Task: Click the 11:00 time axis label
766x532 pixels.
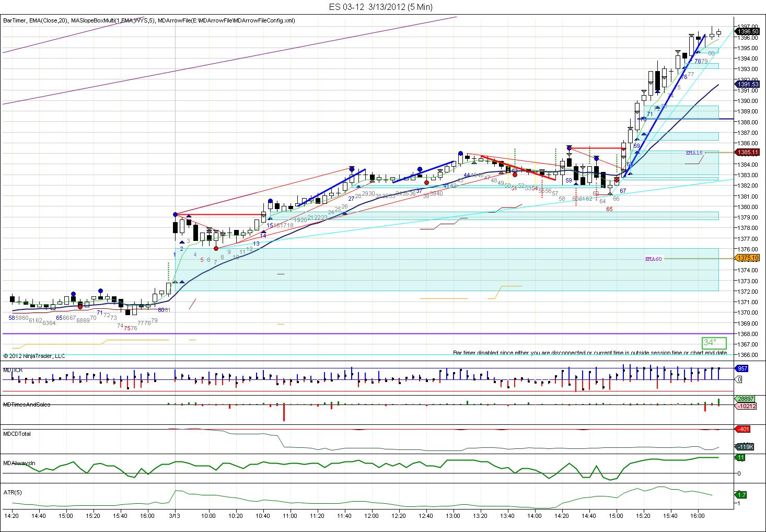Action: coord(291,515)
